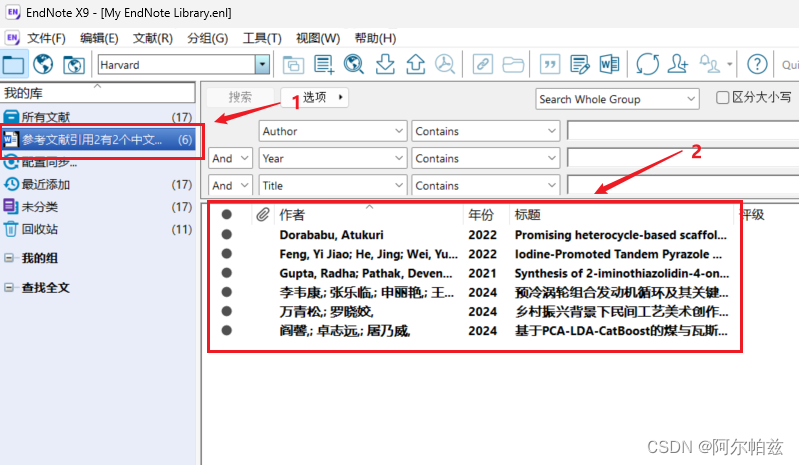This screenshot has height=465, width=799.
Task: Switch to Local Library Mode folder icon
Action: pyautogui.click(x=13, y=65)
